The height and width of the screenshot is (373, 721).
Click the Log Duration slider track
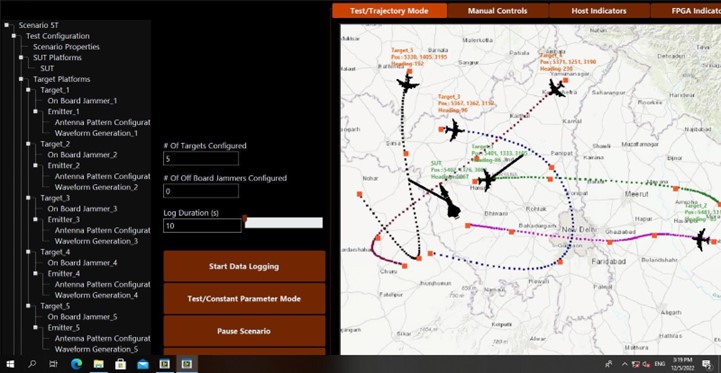point(283,223)
